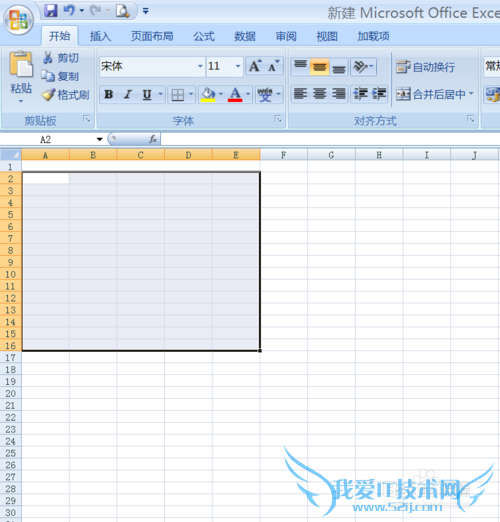
Task: Switch to the 数据 tab
Action: 245,36
